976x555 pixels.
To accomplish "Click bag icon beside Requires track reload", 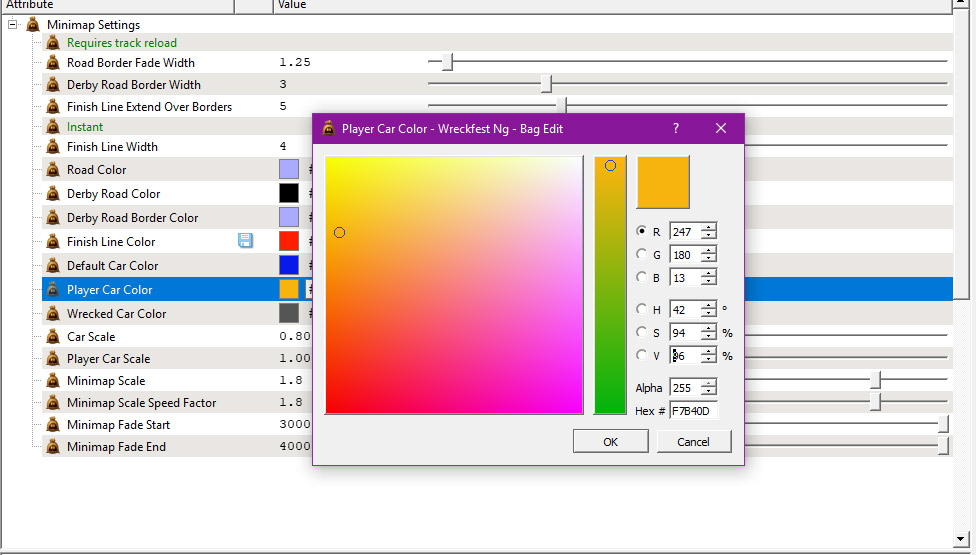I will coord(54,43).
